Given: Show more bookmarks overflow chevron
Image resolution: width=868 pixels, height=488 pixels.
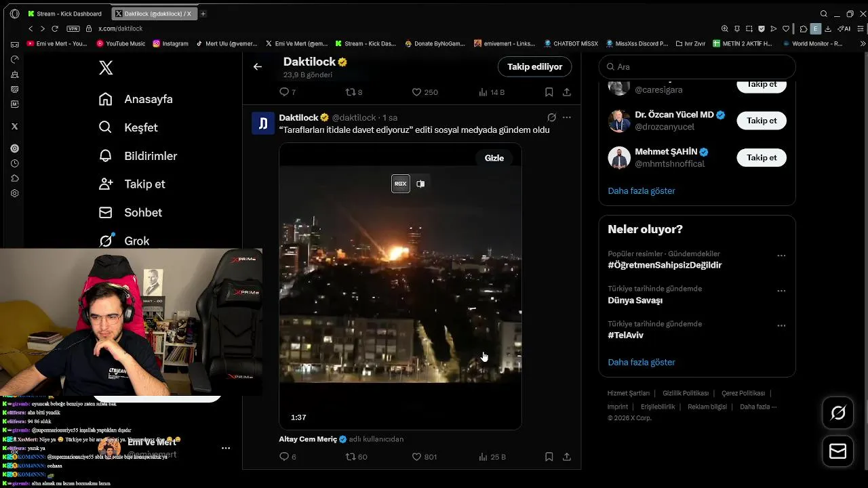Looking at the screenshot, I should tap(863, 43).
